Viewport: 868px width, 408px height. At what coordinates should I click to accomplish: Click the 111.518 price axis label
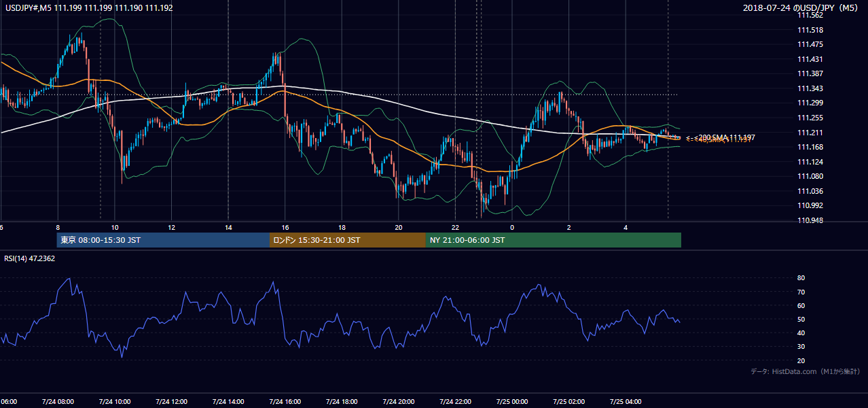point(810,30)
